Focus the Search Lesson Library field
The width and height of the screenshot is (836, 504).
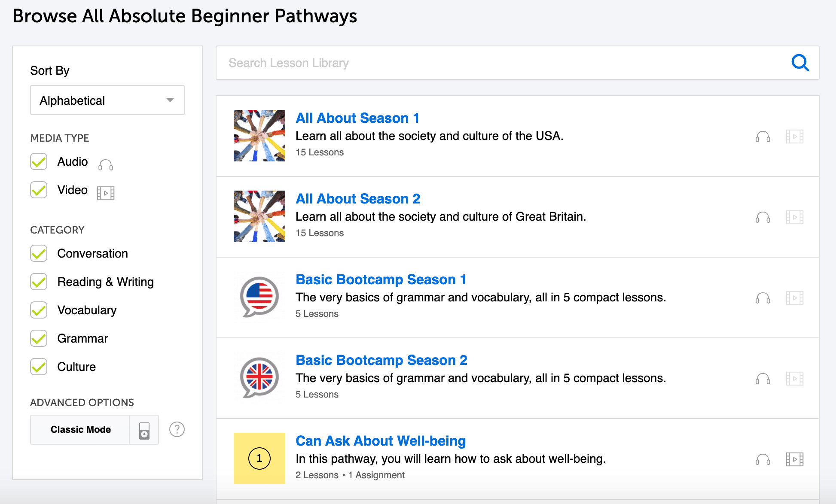pyautogui.click(x=503, y=63)
